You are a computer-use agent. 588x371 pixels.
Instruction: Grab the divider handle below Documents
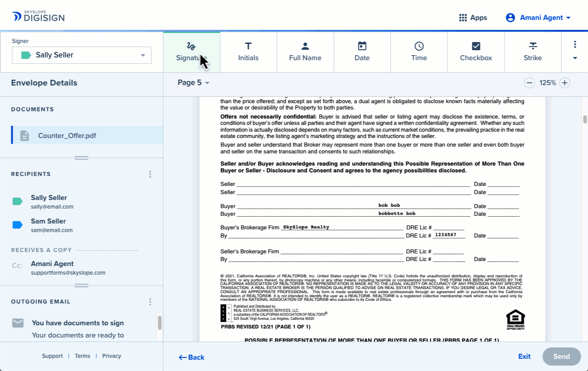point(81,158)
